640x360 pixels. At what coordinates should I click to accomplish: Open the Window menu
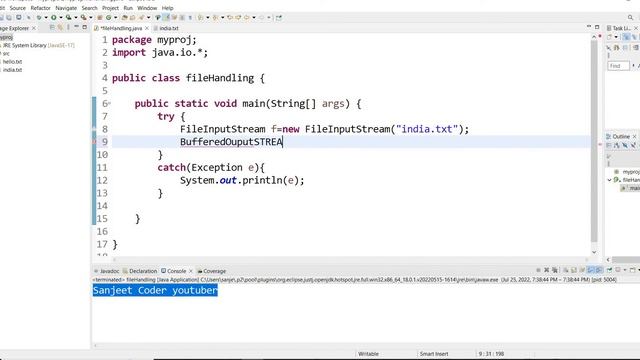[147, 8]
